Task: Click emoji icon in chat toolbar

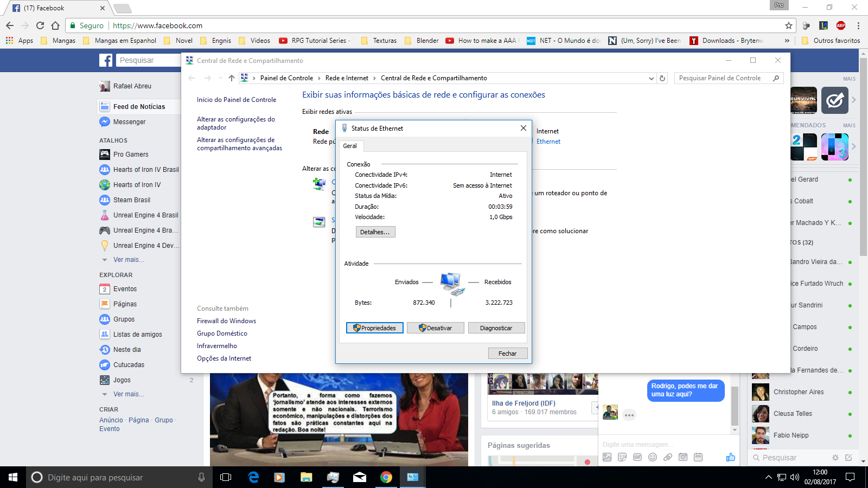Action: coord(653,457)
